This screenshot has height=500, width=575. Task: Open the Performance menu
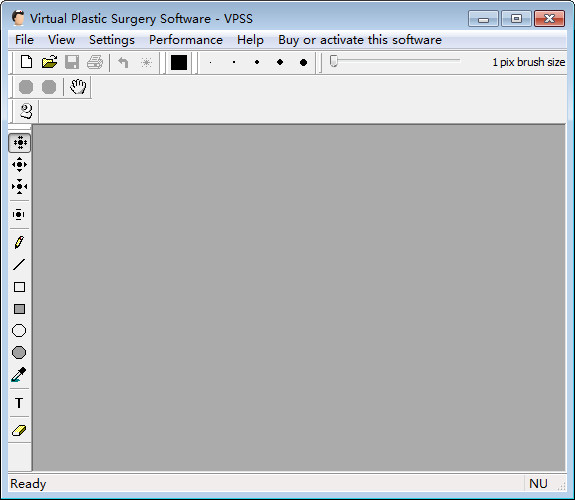click(186, 40)
